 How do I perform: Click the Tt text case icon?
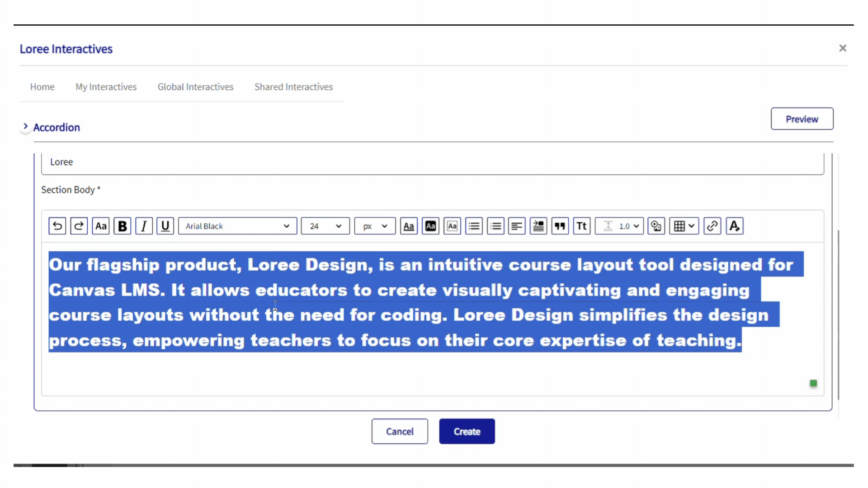coord(582,226)
